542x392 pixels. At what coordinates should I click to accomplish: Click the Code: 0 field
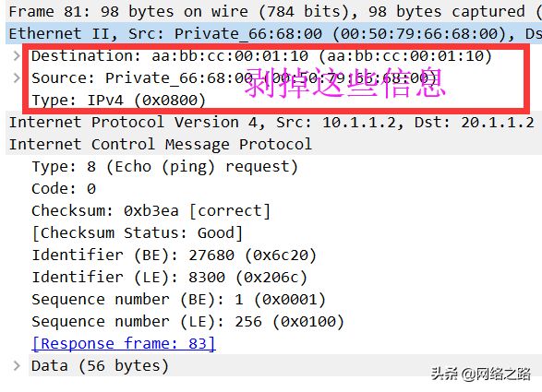coord(64,189)
